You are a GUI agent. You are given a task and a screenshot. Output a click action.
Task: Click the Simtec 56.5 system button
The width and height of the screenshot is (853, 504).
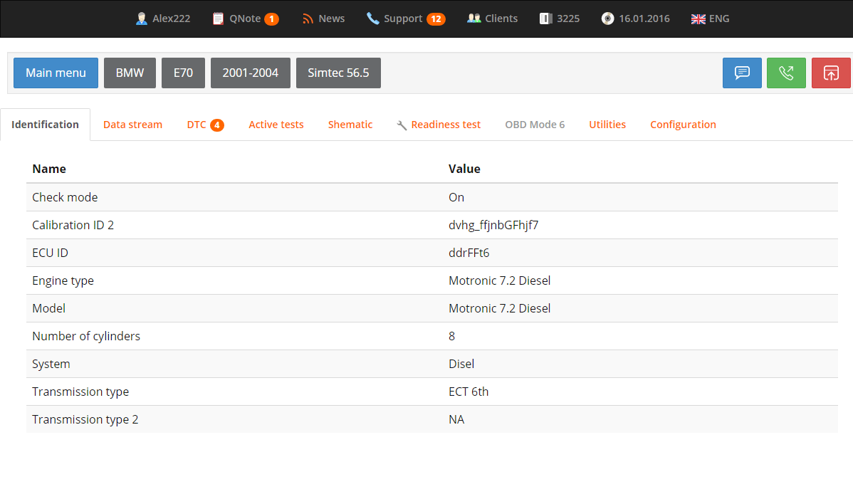click(338, 73)
